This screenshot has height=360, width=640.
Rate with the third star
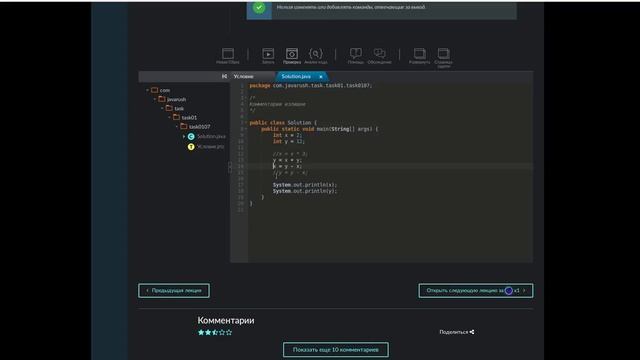[x=215, y=332]
